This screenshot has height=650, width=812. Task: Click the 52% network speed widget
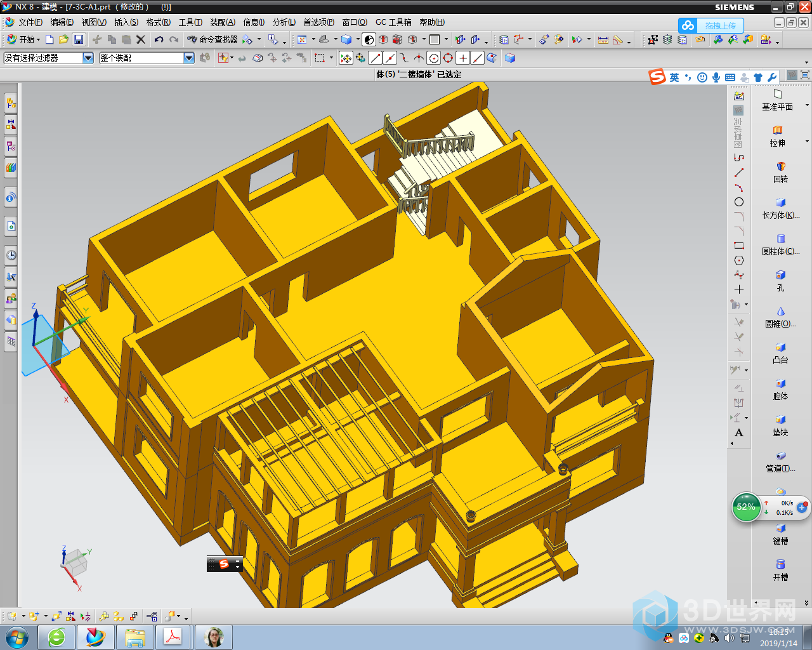pos(747,507)
